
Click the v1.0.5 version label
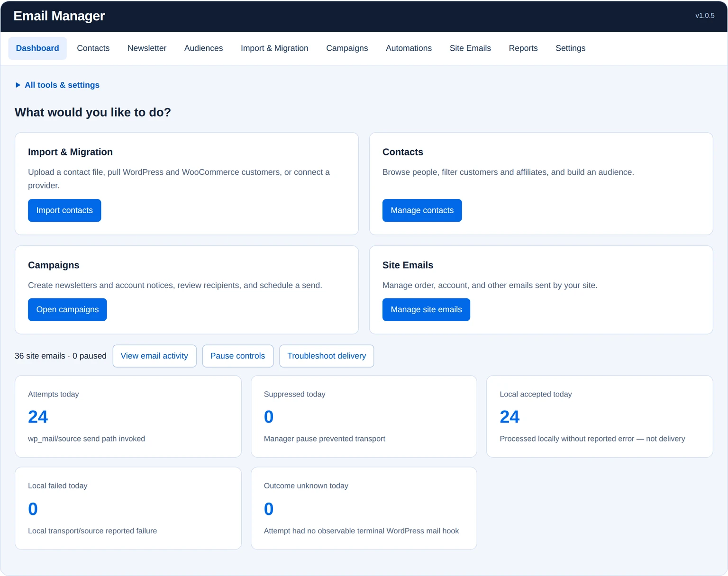(705, 16)
